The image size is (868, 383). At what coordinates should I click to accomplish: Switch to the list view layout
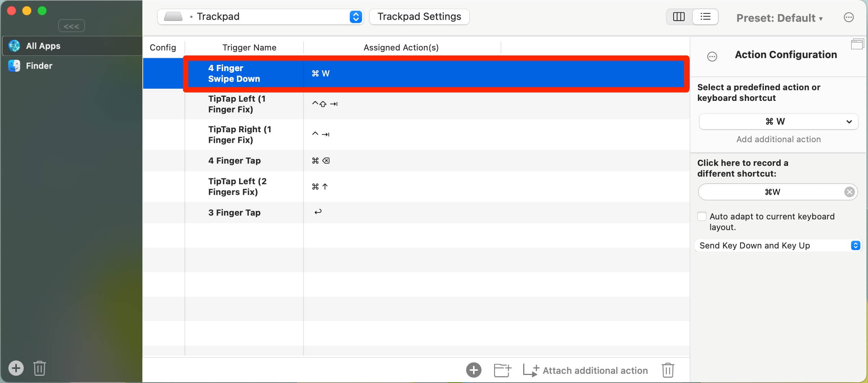pyautogui.click(x=705, y=17)
